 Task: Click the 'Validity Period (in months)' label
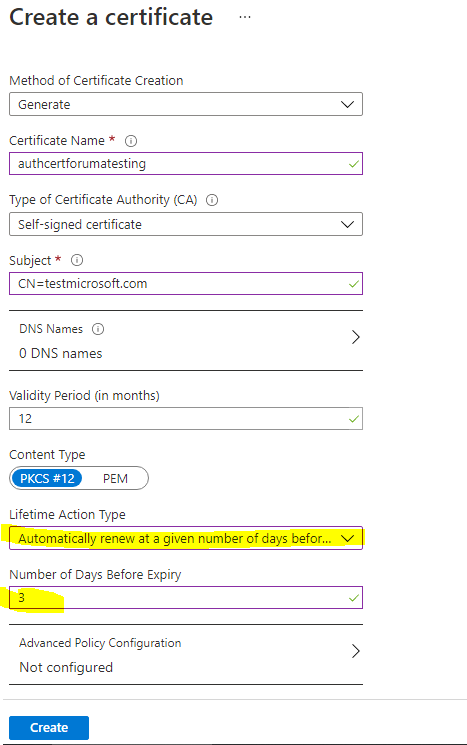pyautogui.click(x=84, y=396)
